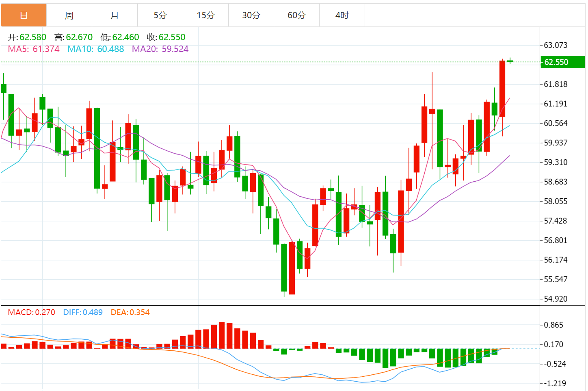Click the 61.818 price axis label
Image resolution: width=588 pixels, height=391 pixels.
(x=556, y=84)
